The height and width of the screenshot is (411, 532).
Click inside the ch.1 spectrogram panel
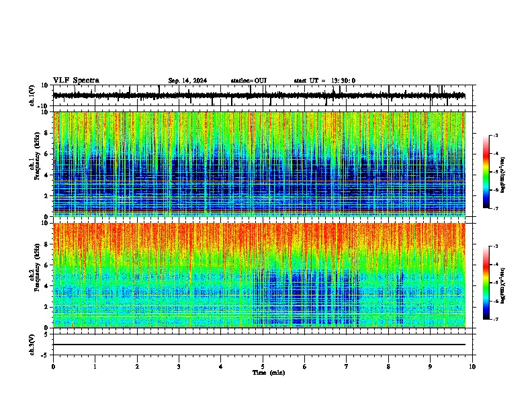click(259, 164)
